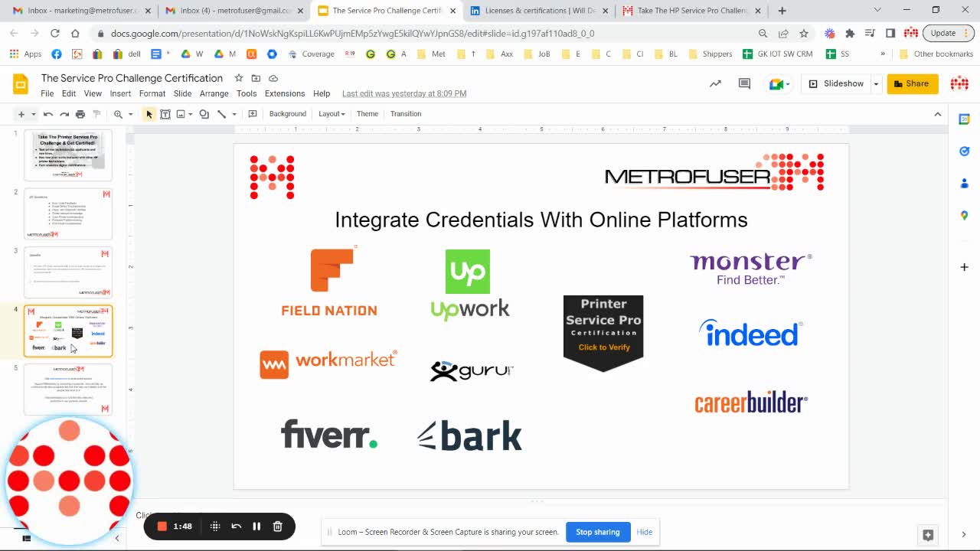Bookmark this page with star icon
Screen dimensions: 980x551
[804, 34]
